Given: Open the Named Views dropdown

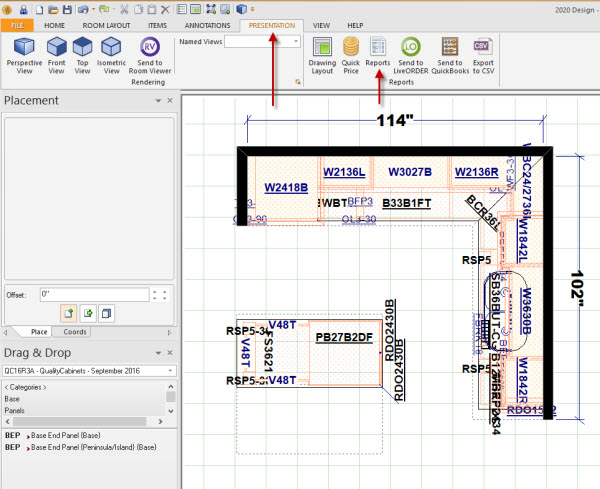Looking at the screenshot, I should point(296,42).
